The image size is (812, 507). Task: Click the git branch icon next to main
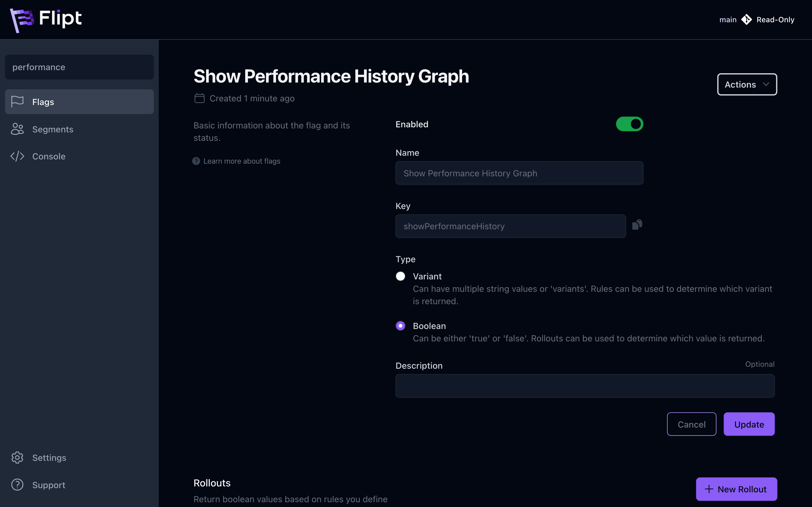[746, 20]
